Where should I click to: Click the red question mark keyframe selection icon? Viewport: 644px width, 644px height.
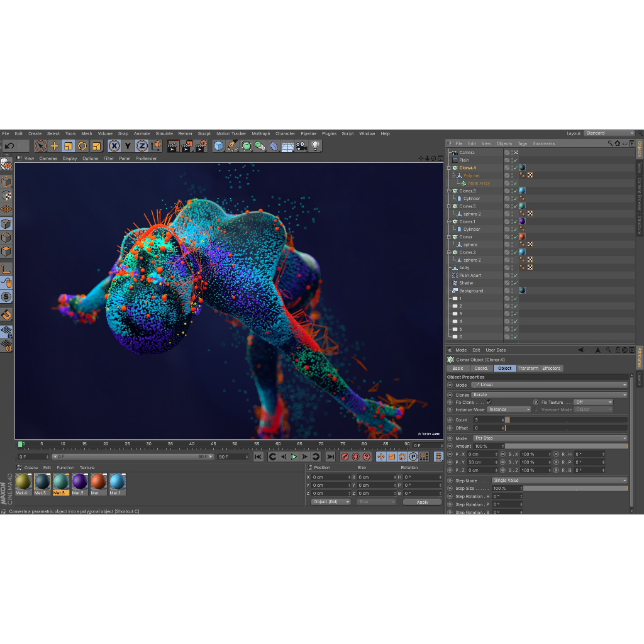(367, 457)
